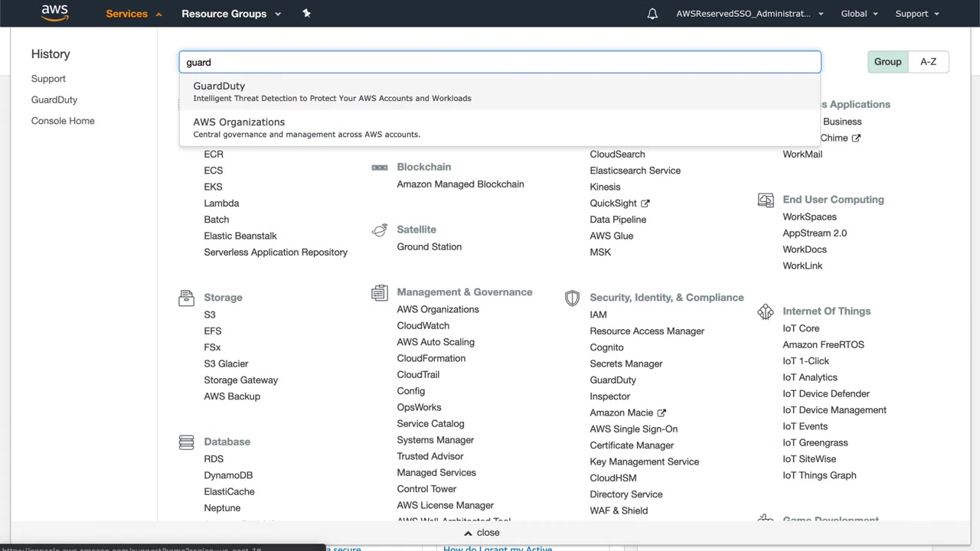Click the Satellite category icon

[x=379, y=230]
